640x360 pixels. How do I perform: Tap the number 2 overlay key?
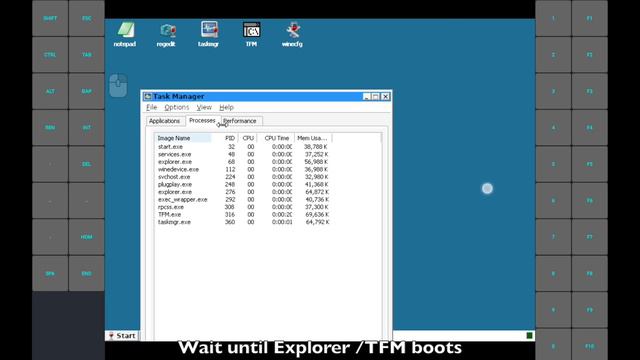(553, 55)
